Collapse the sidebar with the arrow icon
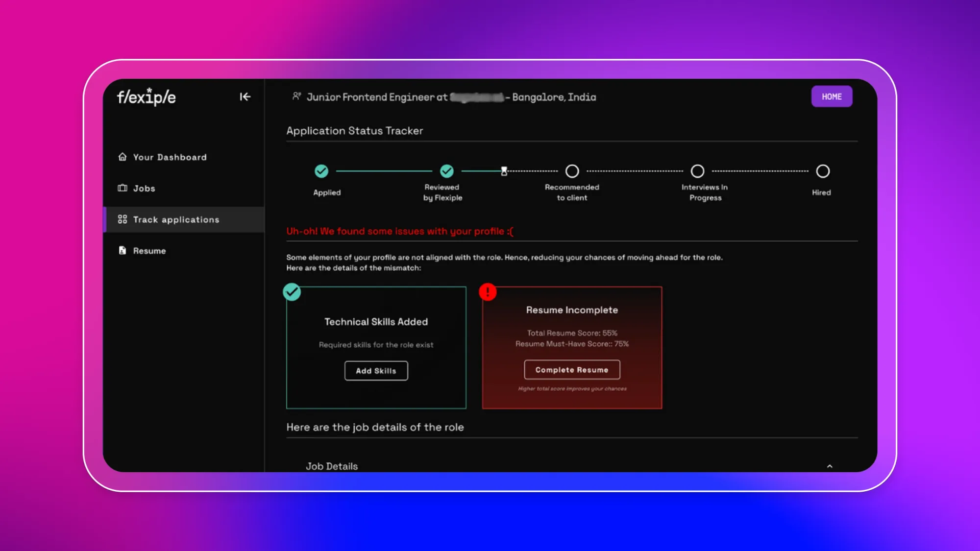Viewport: 980px width, 551px height. tap(245, 96)
